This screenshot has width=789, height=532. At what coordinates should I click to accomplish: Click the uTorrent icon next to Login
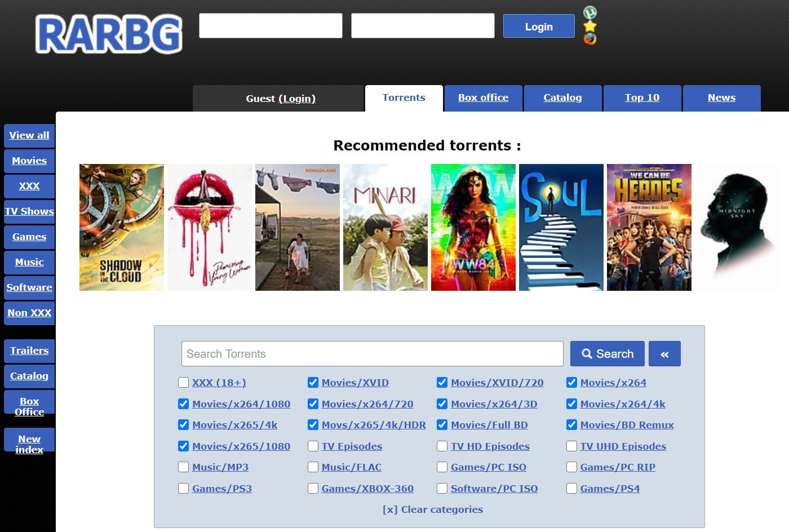click(x=589, y=12)
